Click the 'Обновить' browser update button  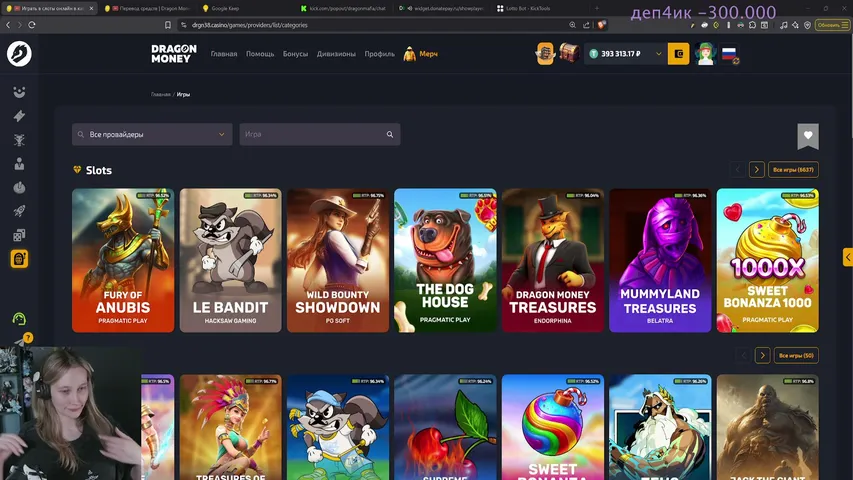click(832, 25)
